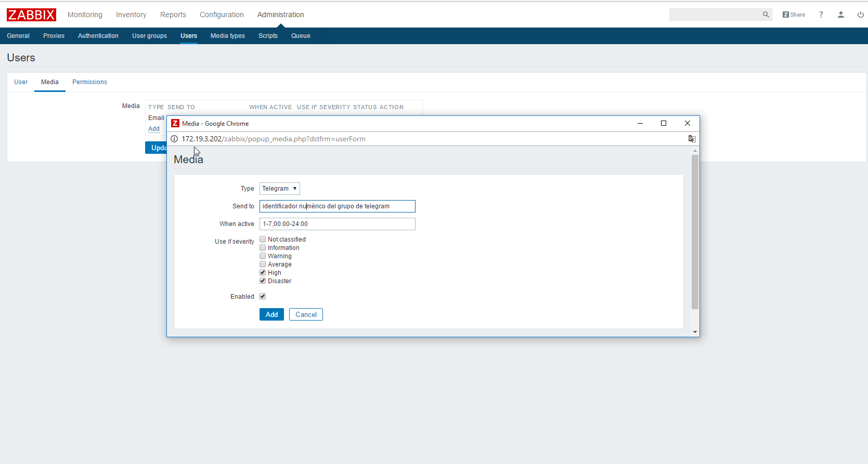Click the Zabbix logo

31,15
